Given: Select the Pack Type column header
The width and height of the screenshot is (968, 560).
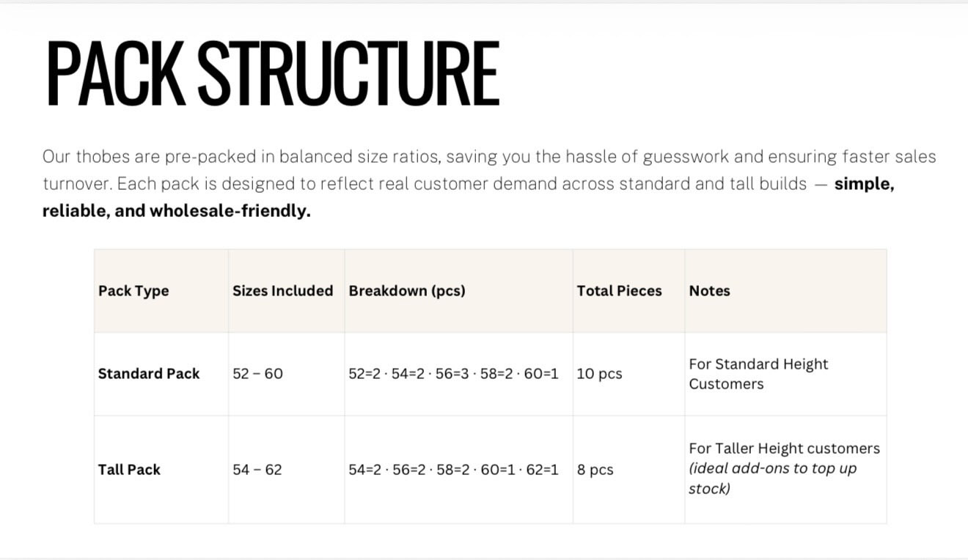Looking at the screenshot, I should 133,291.
